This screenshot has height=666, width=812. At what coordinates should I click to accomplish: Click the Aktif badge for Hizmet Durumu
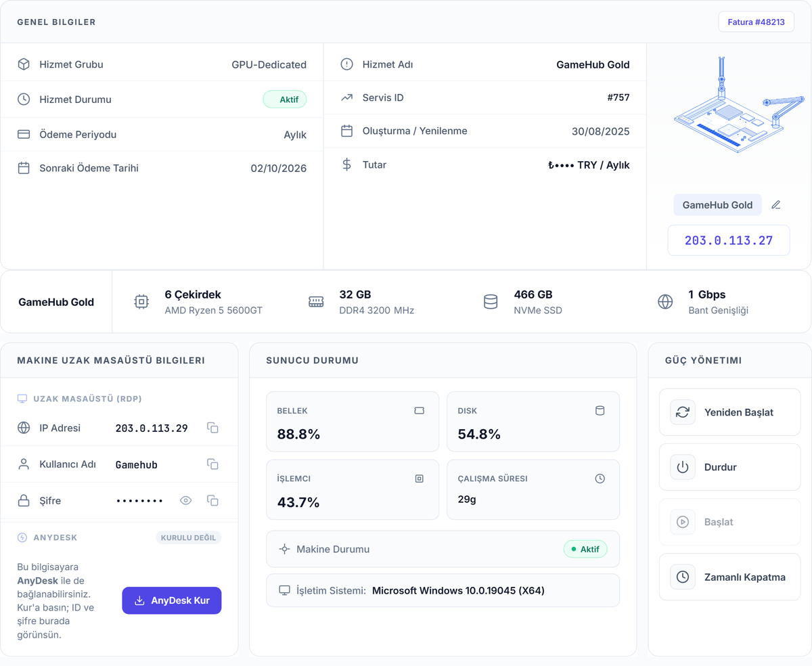[285, 99]
